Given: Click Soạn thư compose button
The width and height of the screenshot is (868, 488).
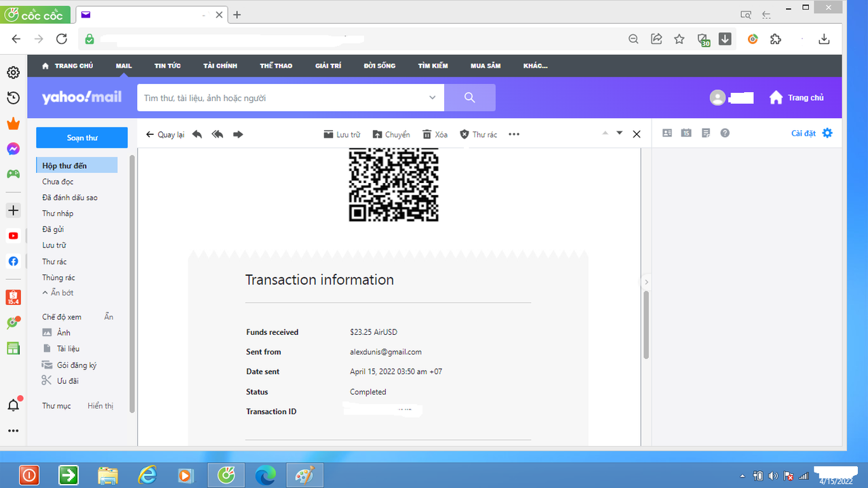Looking at the screenshot, I should [x=82, y=138].
